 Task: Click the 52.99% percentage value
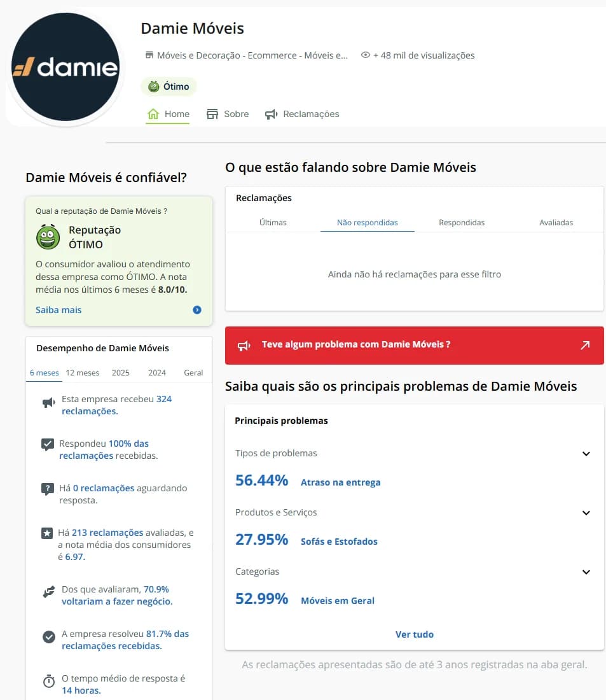point(261,599)
